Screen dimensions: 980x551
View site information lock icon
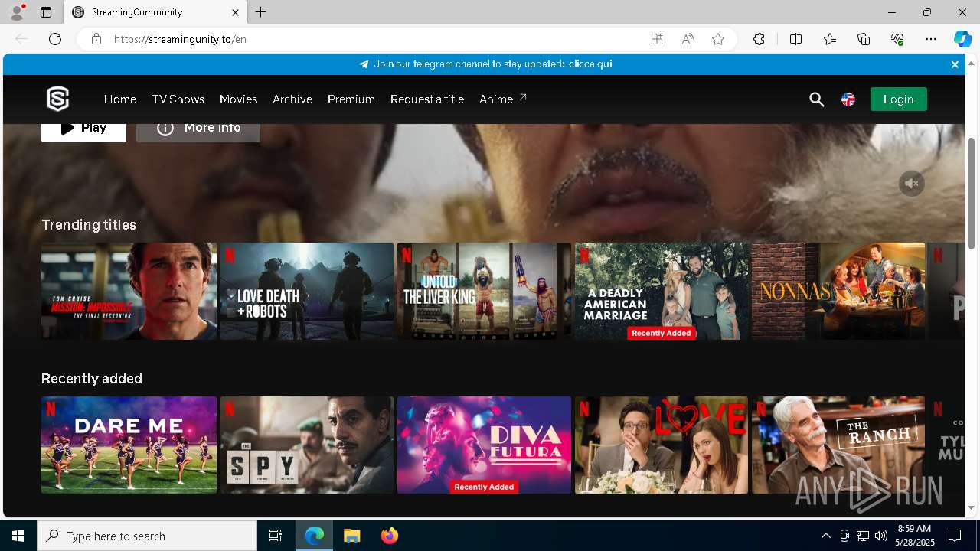click(96, 39)
